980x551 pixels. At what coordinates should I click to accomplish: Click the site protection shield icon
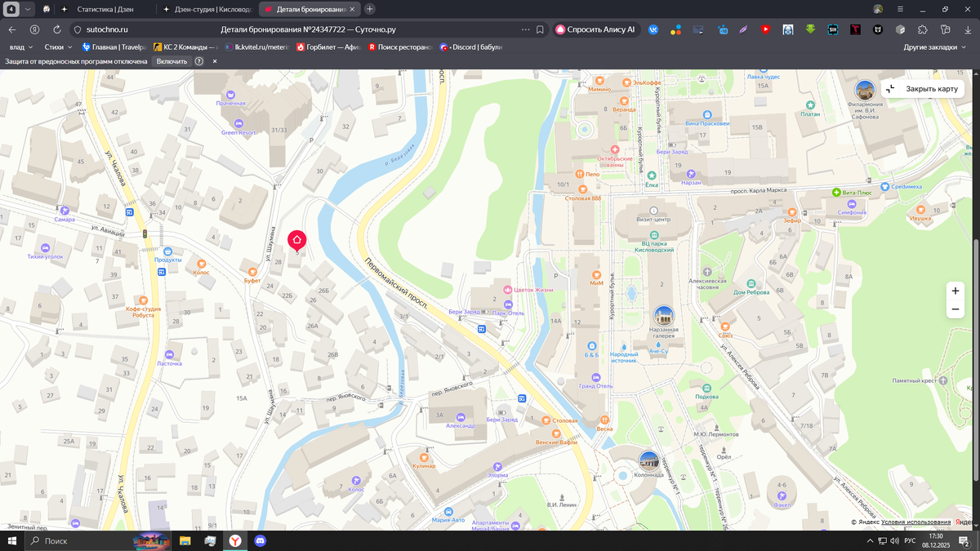(77, 29)
